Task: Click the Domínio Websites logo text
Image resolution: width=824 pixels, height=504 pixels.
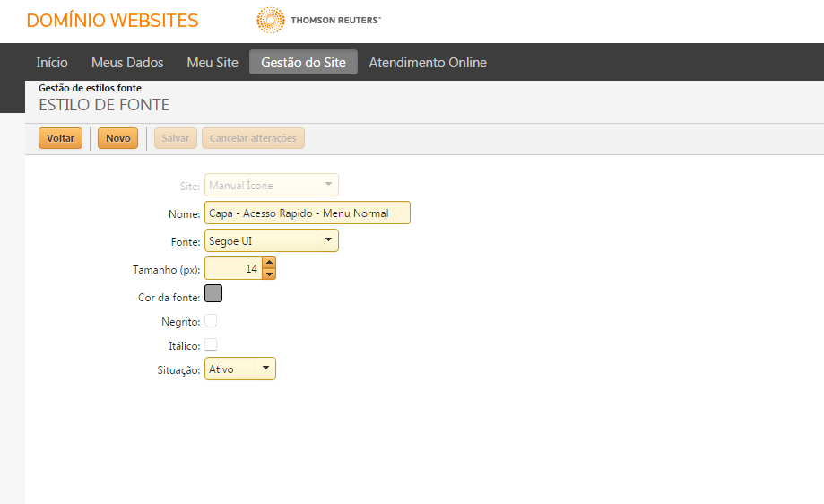Action: pyautogui.click(x=112, y=21)
